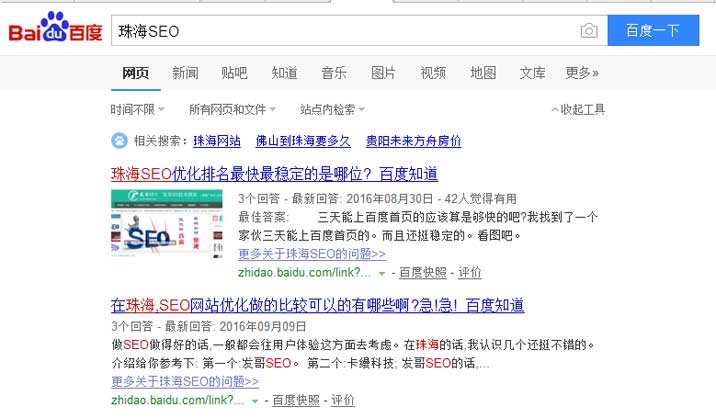This screenshot has width=716, height=418.
Task: Switch to the 图片 tab
Action: point(383,73)
